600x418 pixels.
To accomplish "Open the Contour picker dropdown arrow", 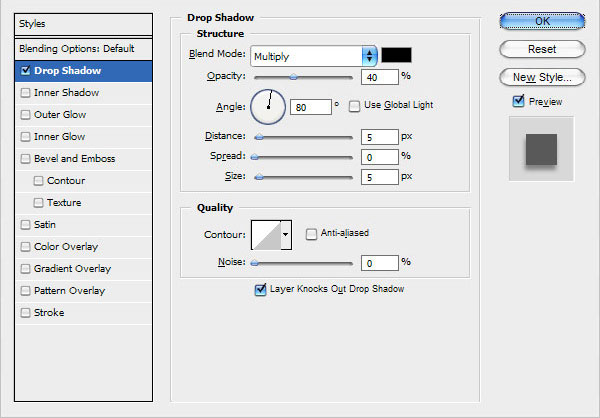I will (286, 235).
